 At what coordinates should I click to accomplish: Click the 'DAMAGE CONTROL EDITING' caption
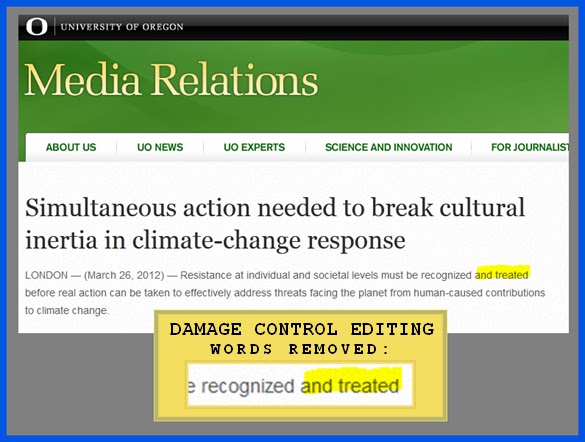tap(302, 329)
